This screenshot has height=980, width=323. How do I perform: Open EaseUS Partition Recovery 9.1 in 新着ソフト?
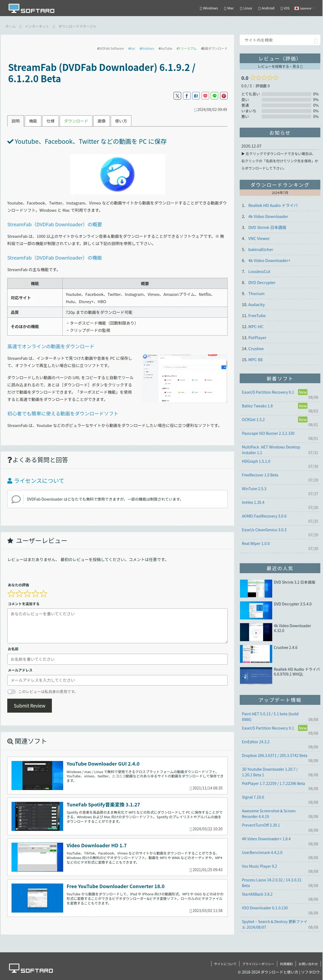[x=268, y=392]
